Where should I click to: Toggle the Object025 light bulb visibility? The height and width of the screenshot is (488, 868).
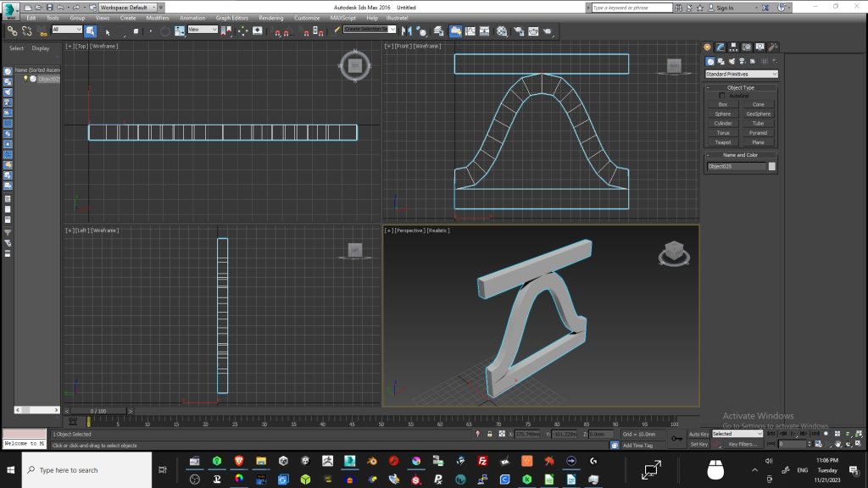point(25,79)
